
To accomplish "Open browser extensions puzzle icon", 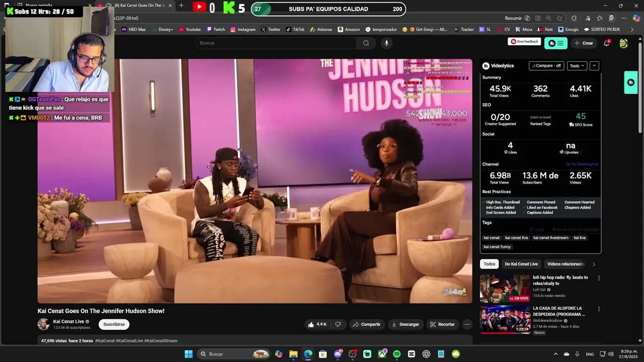I will (574, 18).
